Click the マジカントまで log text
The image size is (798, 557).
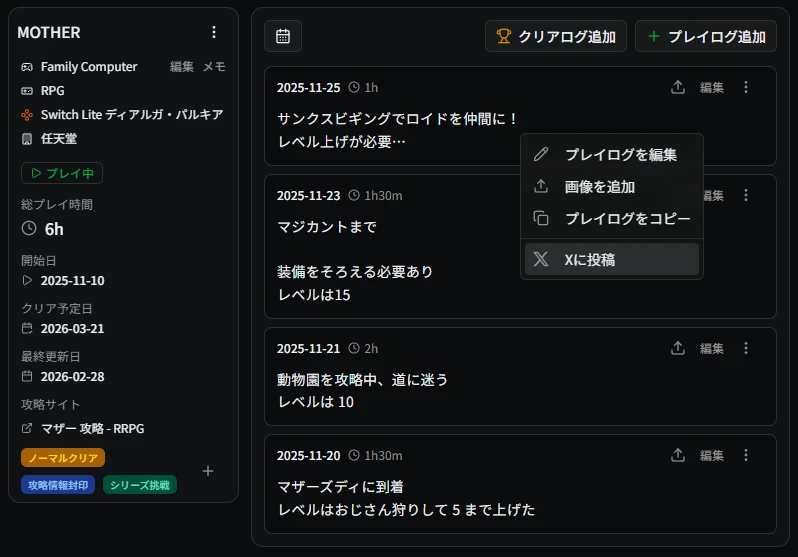point(327,227)
